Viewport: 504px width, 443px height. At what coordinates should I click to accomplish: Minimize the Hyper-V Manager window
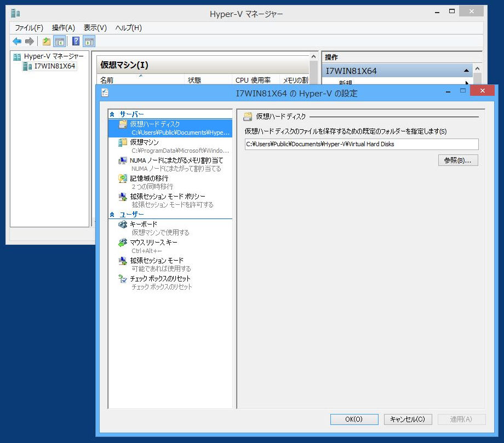437,12
